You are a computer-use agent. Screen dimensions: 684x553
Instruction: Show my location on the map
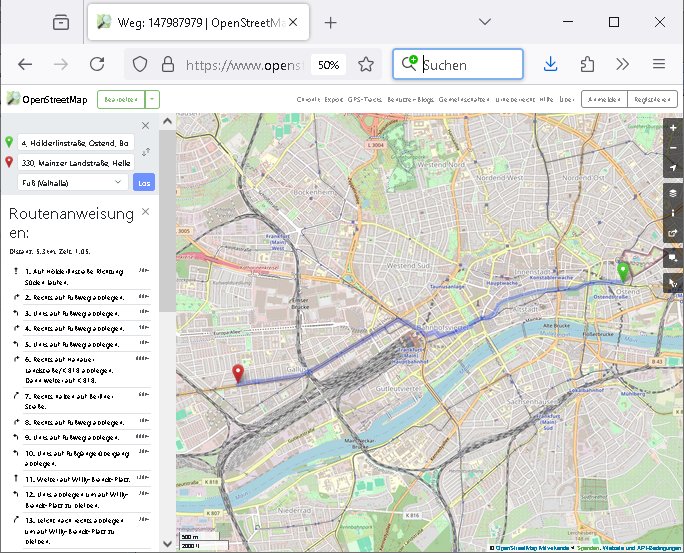pos(673,168)
